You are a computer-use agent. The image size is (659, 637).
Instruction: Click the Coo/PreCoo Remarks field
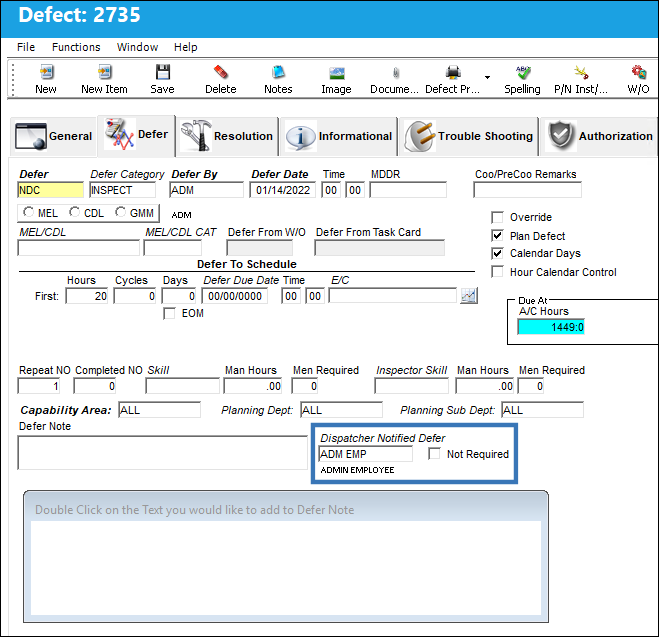tap(527, 190)
